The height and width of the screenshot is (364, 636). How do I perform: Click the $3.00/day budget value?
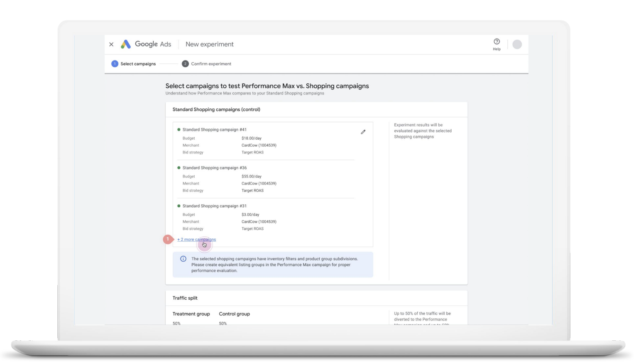point(250,215)
